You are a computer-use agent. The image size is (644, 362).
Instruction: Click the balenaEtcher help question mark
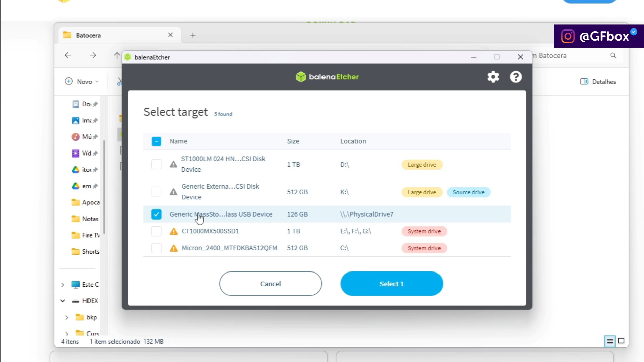[x=516, y=77]
